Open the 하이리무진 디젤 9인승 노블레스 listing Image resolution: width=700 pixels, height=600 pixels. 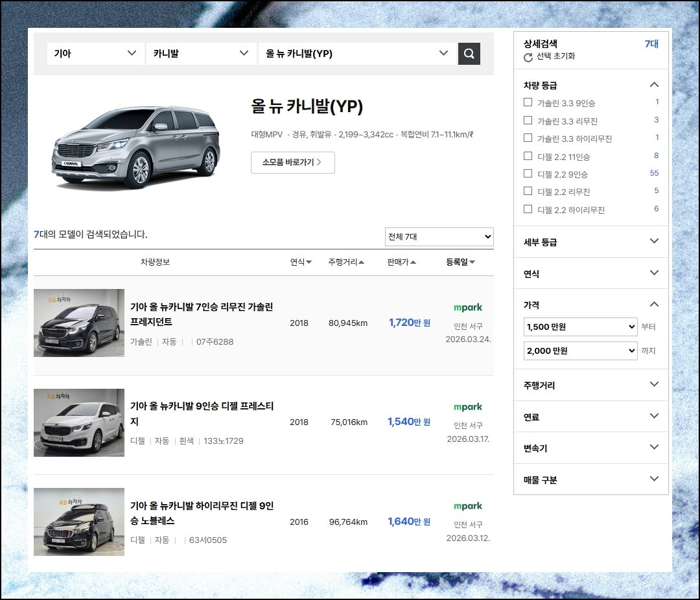[x=202, y=513]
